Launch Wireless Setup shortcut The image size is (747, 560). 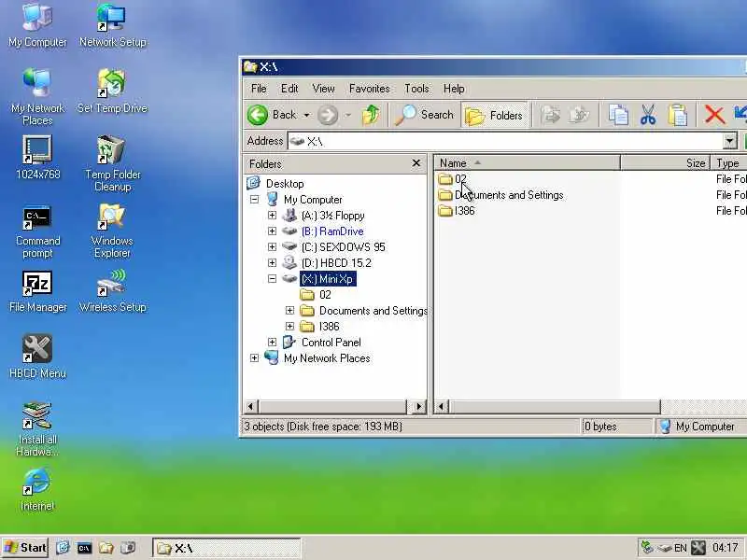click(112, 290)
